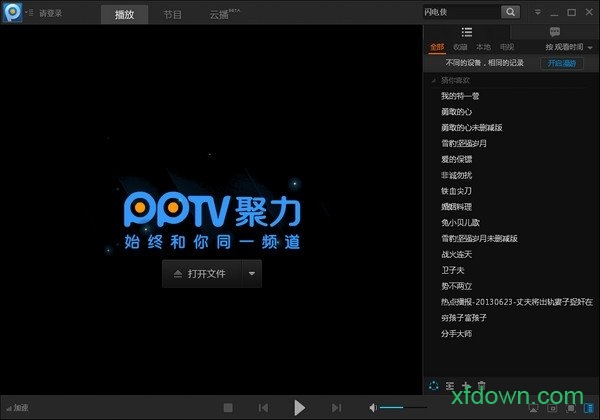
Task: Select 铁血尖刀 in the list
Action: tap(457, 191)
